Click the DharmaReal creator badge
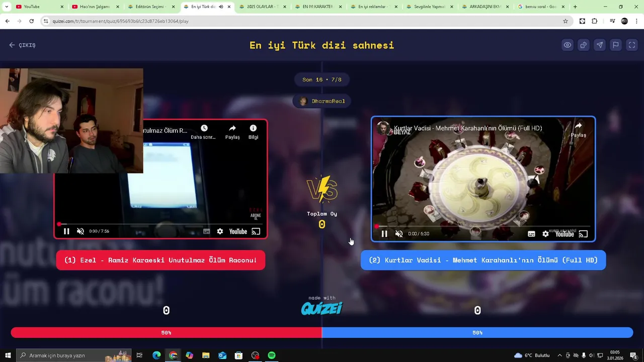The width and height of the screenshot is (644, 362). coord(322,101)
